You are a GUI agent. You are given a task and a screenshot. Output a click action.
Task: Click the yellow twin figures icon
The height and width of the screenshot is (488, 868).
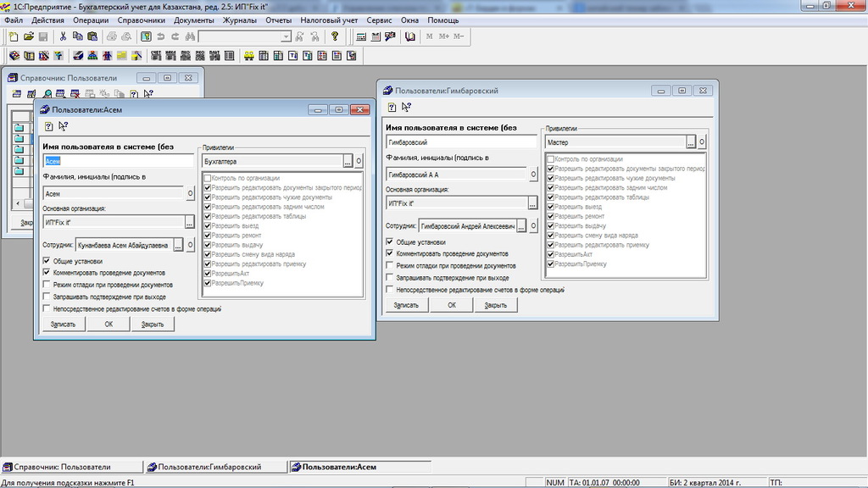[x=249, y=56]
